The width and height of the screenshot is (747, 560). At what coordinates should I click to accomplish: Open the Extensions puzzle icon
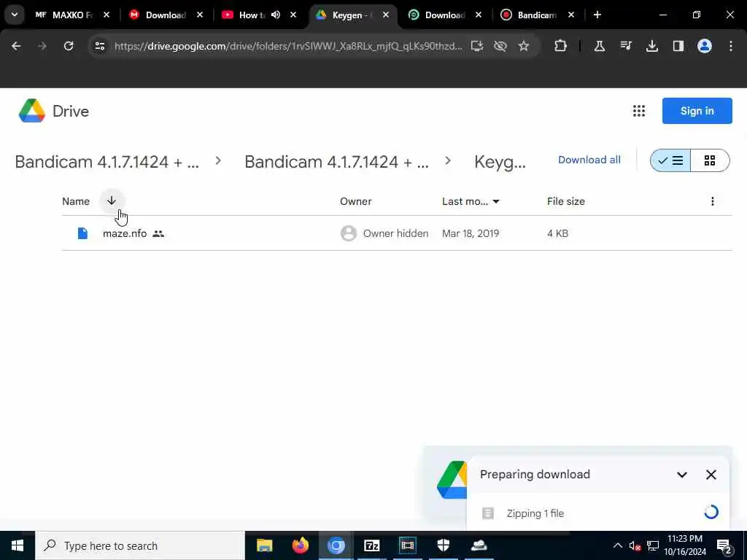[561, 46]
